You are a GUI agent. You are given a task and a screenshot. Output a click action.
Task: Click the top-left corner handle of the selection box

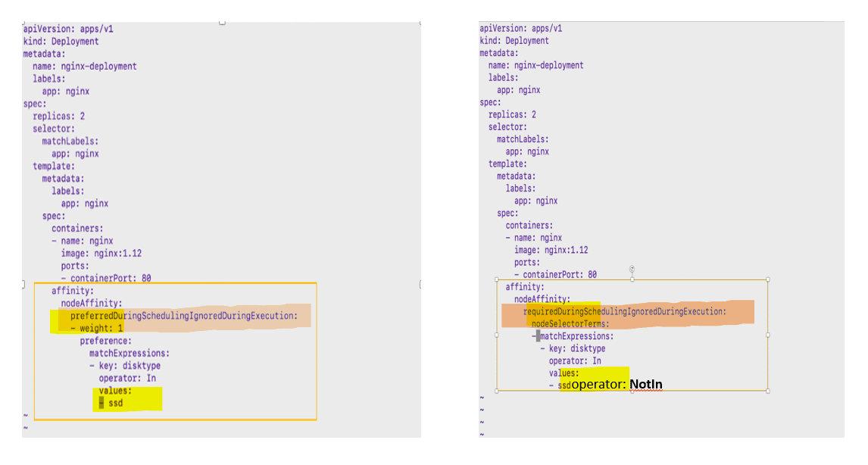(496, 278)
